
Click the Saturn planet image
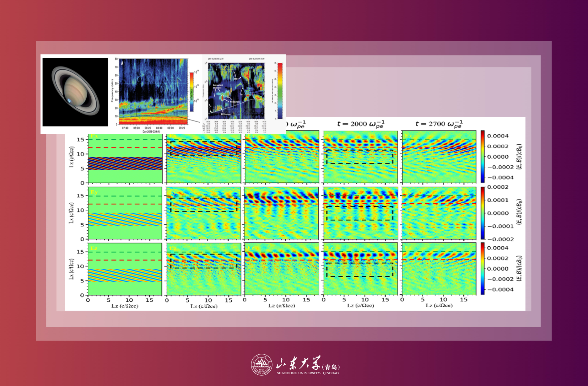click(75, 92)
